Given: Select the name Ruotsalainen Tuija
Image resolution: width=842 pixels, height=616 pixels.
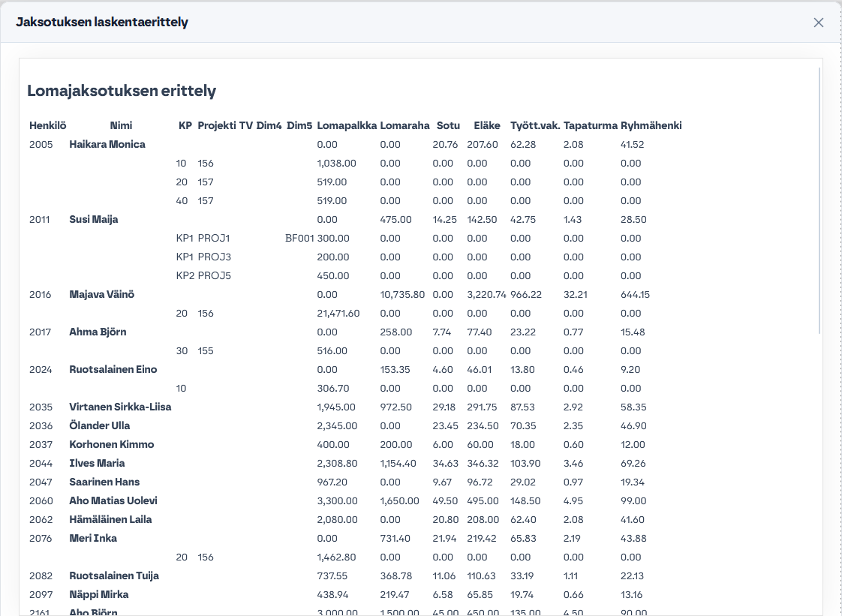Looking at the screenshot, I should tap(114, 577).
